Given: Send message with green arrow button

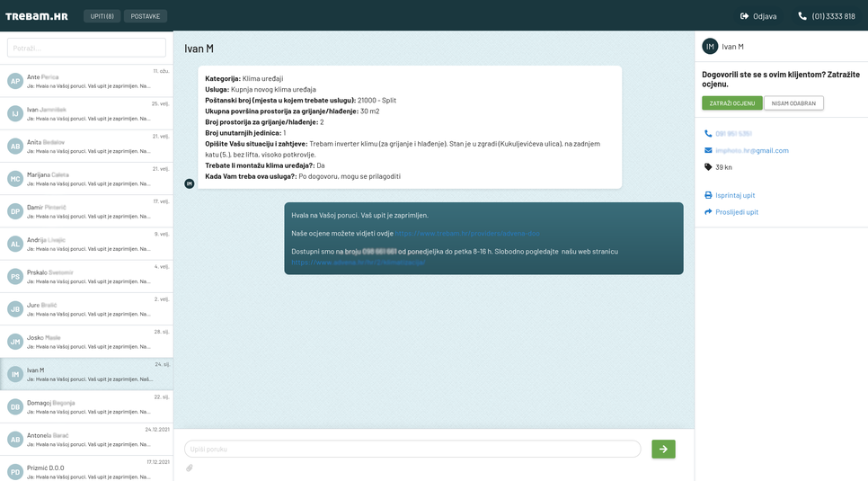Looking at the screenshot, I should [663, 449].
